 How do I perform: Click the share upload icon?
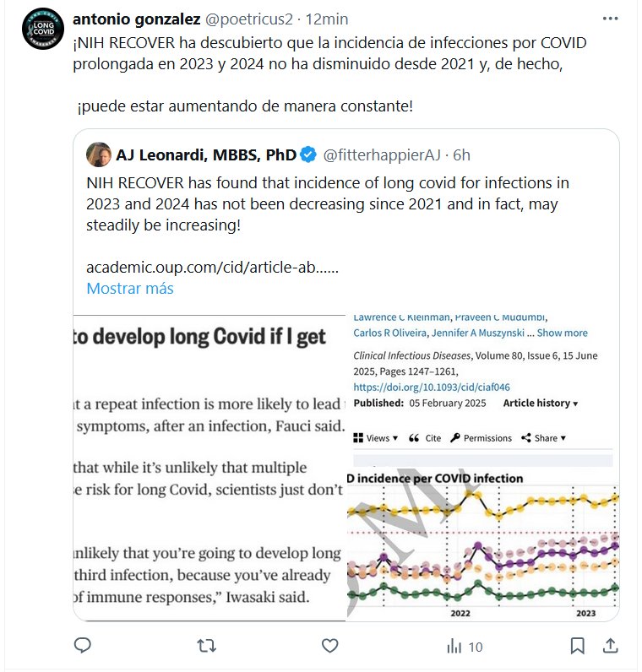610,646
